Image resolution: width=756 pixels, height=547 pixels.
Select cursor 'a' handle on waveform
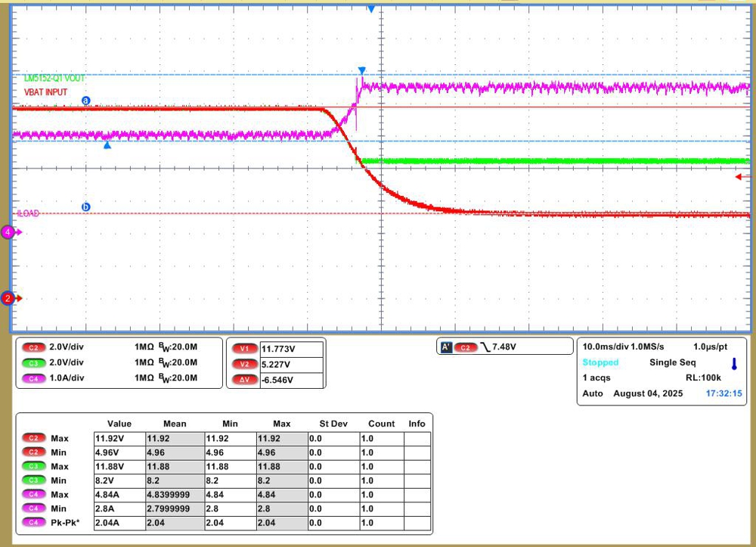point(85,100)
